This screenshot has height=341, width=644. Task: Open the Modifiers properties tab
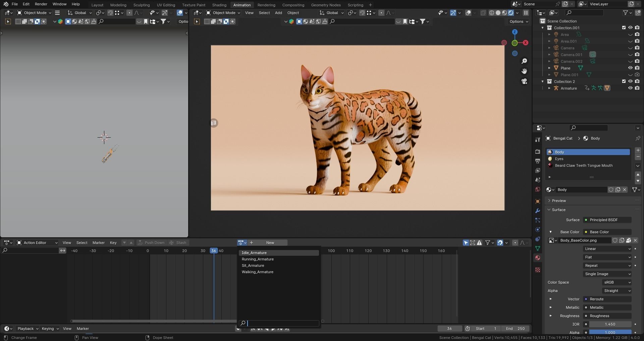(538, 211)
